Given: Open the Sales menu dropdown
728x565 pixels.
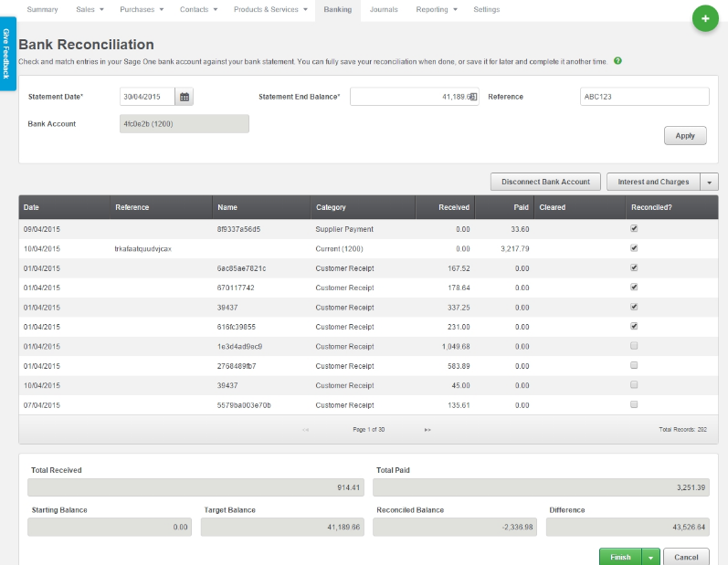Looking at the screenshot, I should coord(90,9).
